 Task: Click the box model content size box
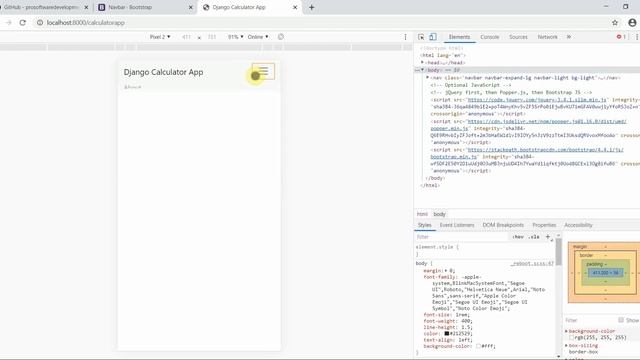pyautogui.click(x=606, y=273)
